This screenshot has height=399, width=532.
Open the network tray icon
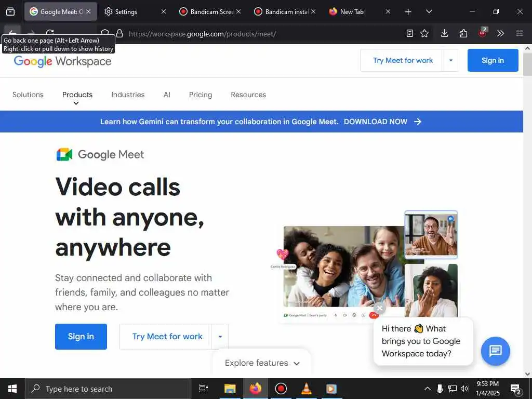coord(453,389)
